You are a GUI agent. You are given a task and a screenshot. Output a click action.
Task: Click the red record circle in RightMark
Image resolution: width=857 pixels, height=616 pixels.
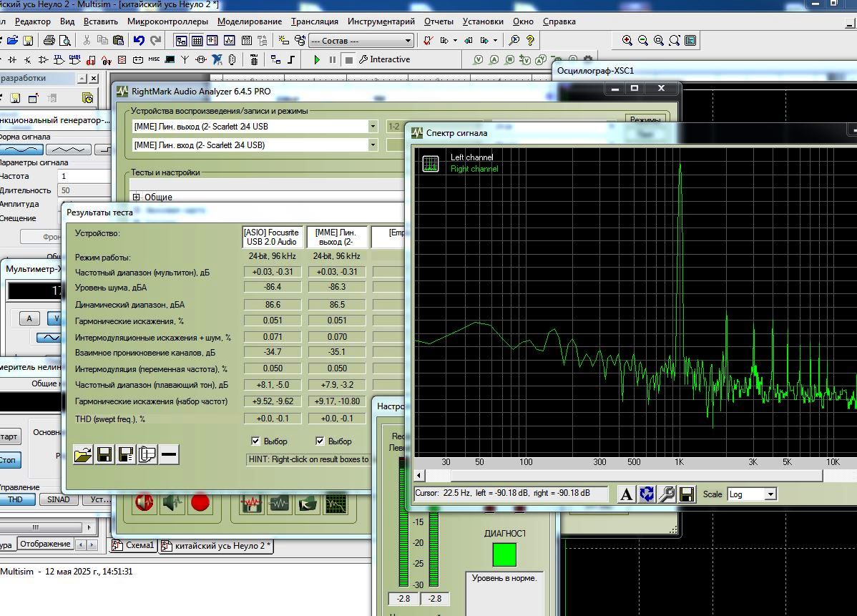(x=200, y=502)
